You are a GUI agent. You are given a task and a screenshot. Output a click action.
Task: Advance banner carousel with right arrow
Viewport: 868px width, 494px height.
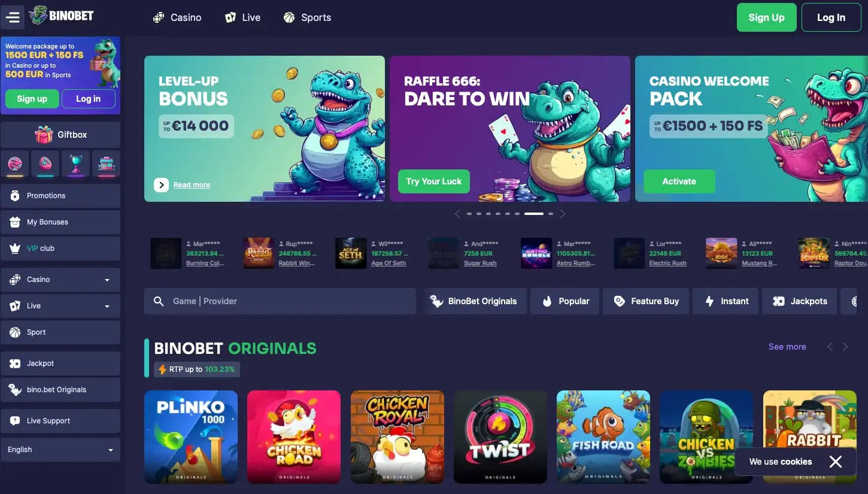562,214
